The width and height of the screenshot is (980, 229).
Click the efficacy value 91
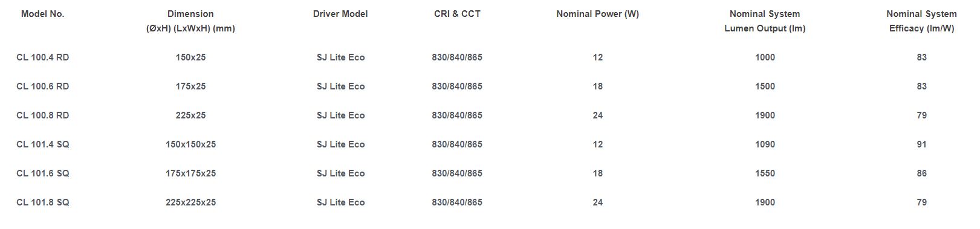tap(921, 144)
